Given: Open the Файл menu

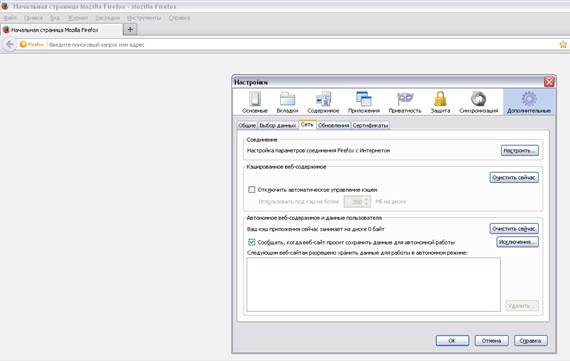Looking at the screenshot, I should [x=11, y=18].
